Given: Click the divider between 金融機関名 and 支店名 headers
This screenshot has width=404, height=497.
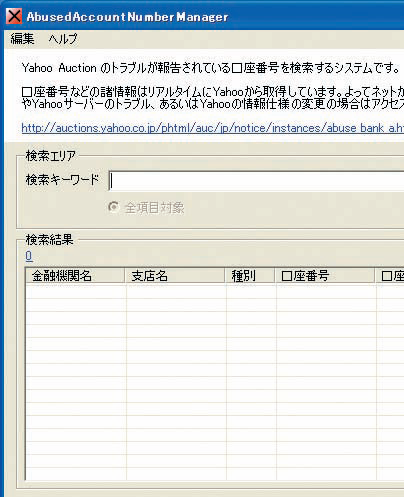Looking at the screenshot, I should click(x=125, y=276).
